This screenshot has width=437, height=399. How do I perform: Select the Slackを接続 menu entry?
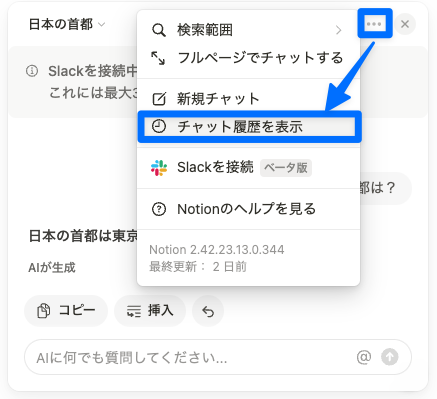(249, 168)
